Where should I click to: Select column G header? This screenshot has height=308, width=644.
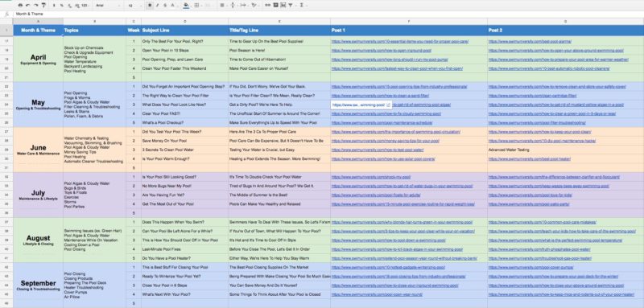566,21
